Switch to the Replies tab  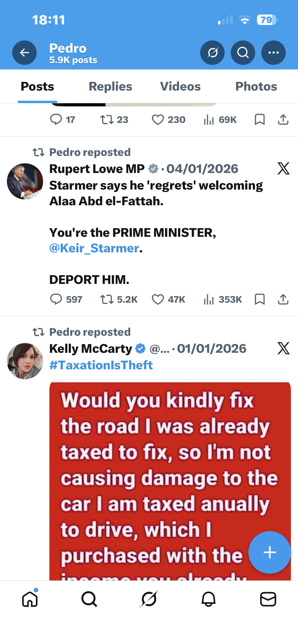point(110,86)
